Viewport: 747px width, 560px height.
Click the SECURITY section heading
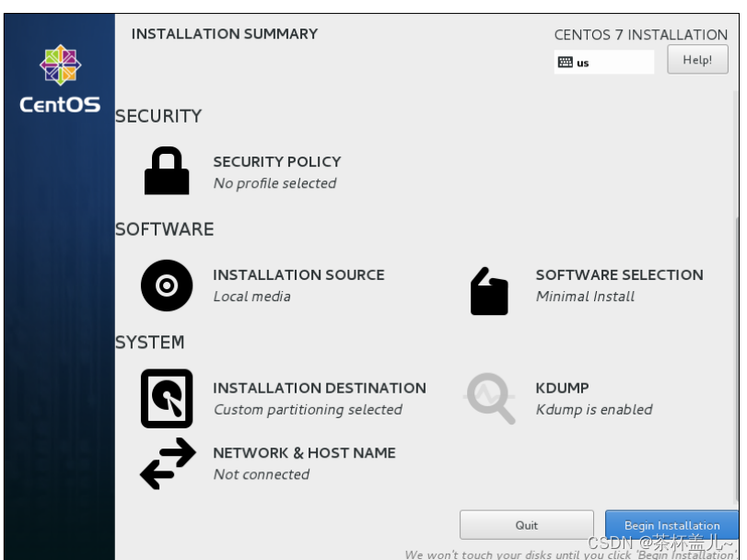pos(158,116)
